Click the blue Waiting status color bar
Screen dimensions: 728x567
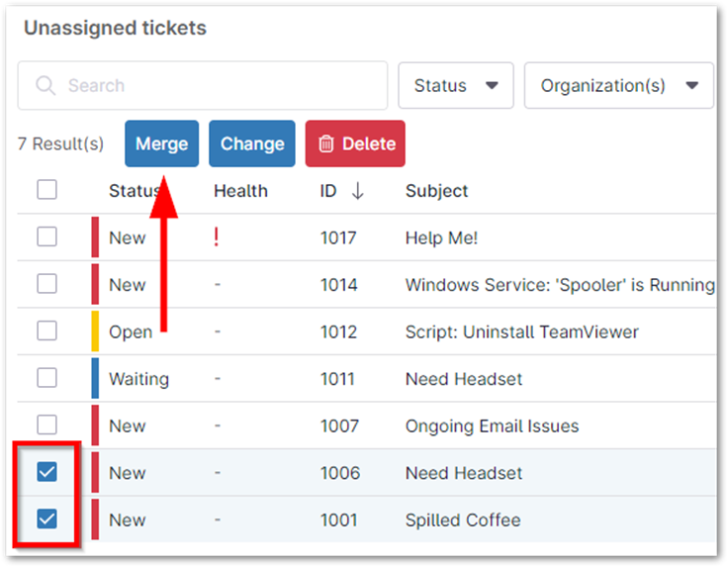click(x=95, y=378)
